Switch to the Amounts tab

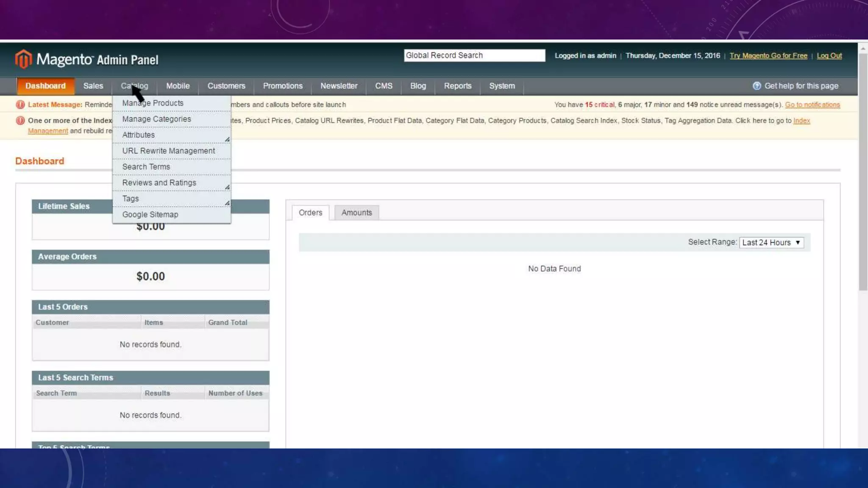pyautogui.click(x=356, y=213)
